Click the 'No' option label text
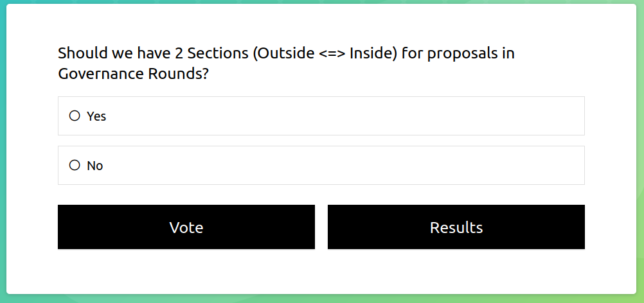644x303 pixels. [x=95, y=166]
